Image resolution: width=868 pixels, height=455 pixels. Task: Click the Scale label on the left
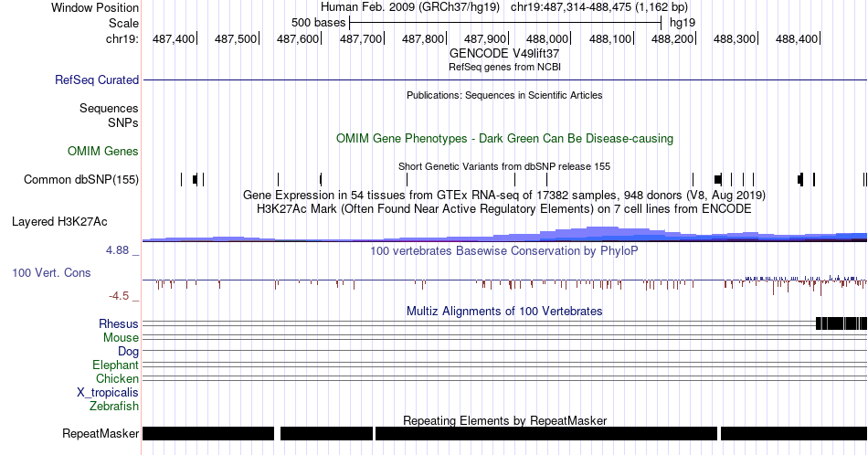point(123,23)
